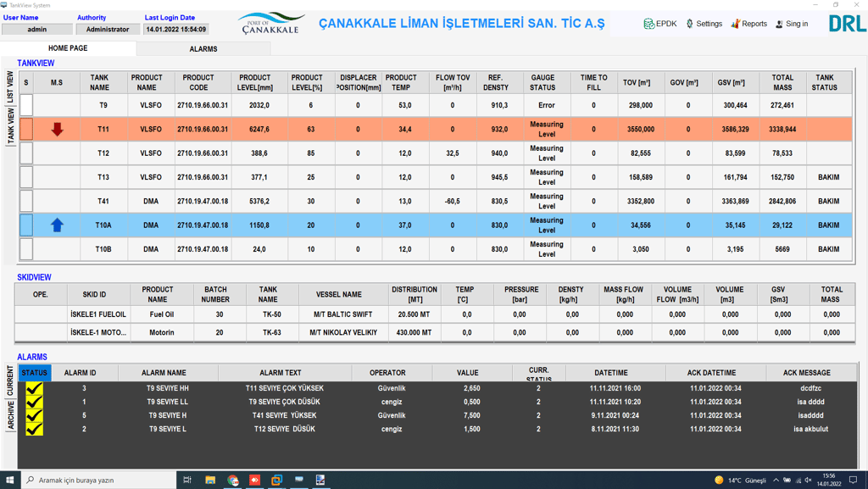Viewport: 868px width, 489px height.
Task: Tick the select checkbox for tank T10B
Action: point(26,249)
